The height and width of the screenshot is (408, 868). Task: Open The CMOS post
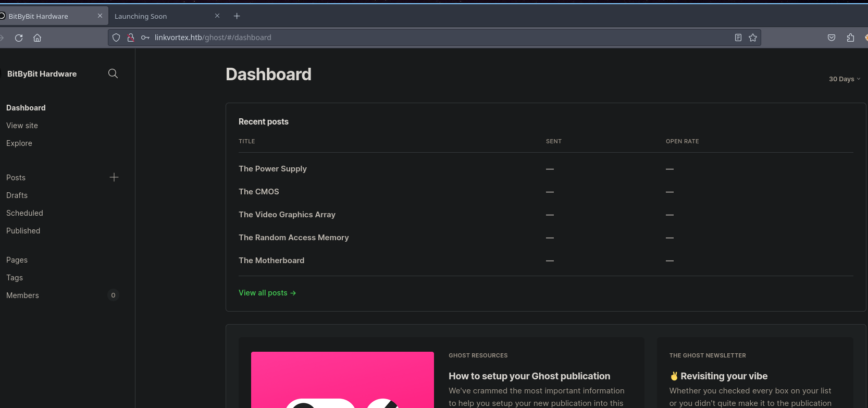259,192
